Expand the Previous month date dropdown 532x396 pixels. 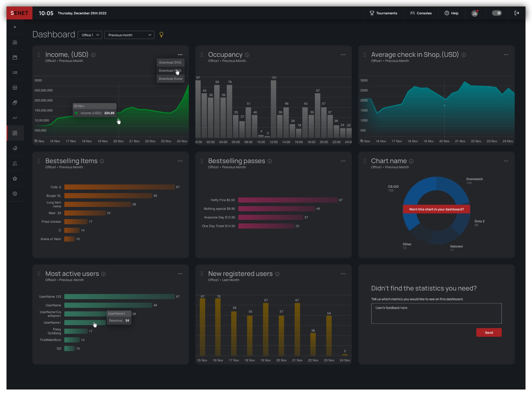pyautogui.click(x=129, y=35)
